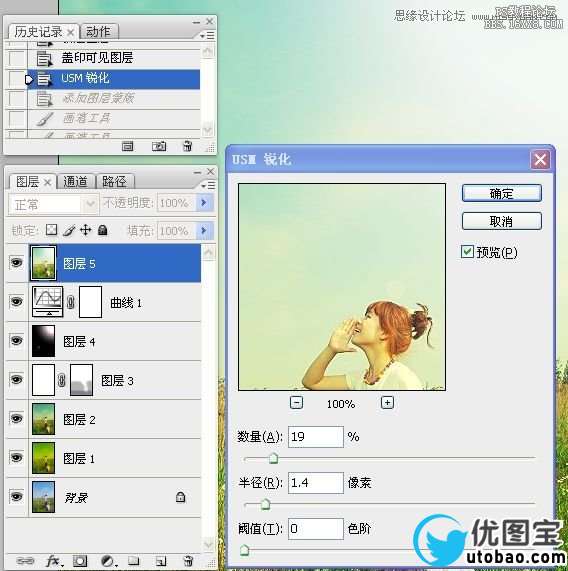This screenshot has width=568, height=571.
Task: Click the mask link chain on 曲线 1 layer
Action: click(x=71, y=302)
